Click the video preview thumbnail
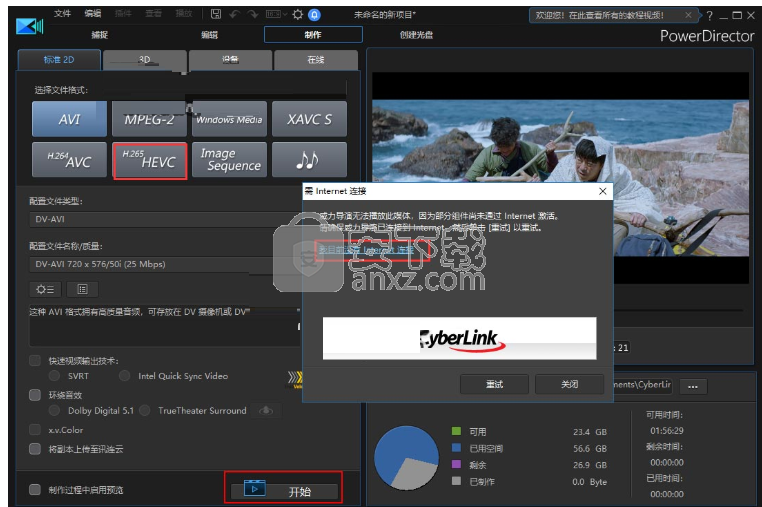762x507 pixels. point(560,177)
